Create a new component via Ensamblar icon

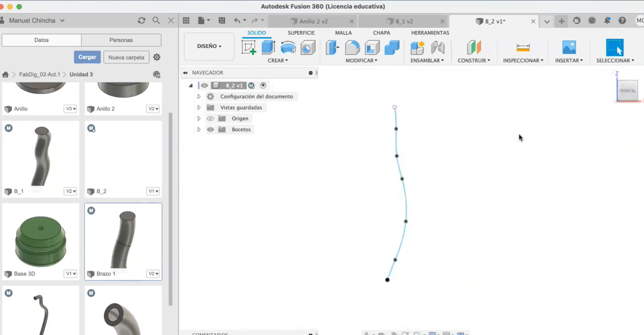pos(416,47)
